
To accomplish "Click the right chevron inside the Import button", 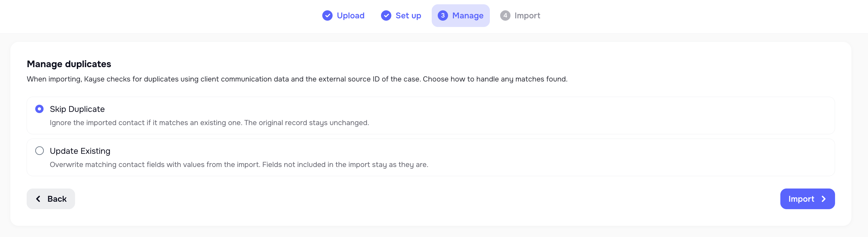I will (x=824, y=199).
